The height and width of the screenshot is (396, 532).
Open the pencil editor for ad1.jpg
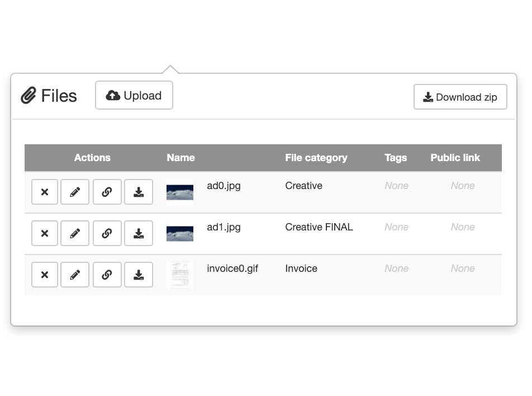point(75,233)
